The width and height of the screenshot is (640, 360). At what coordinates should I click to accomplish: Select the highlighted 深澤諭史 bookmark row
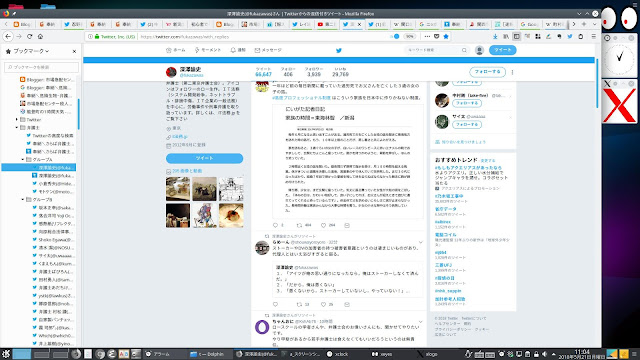[39, 167]
